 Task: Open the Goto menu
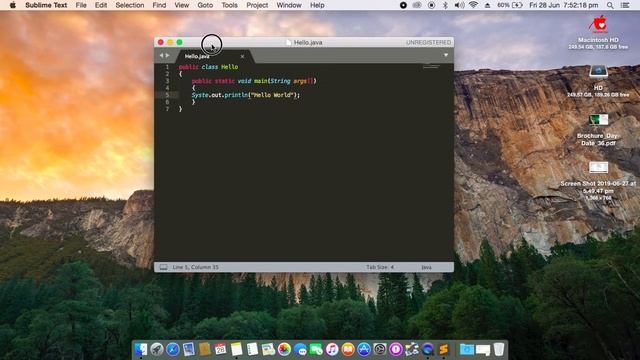(205, 5)
